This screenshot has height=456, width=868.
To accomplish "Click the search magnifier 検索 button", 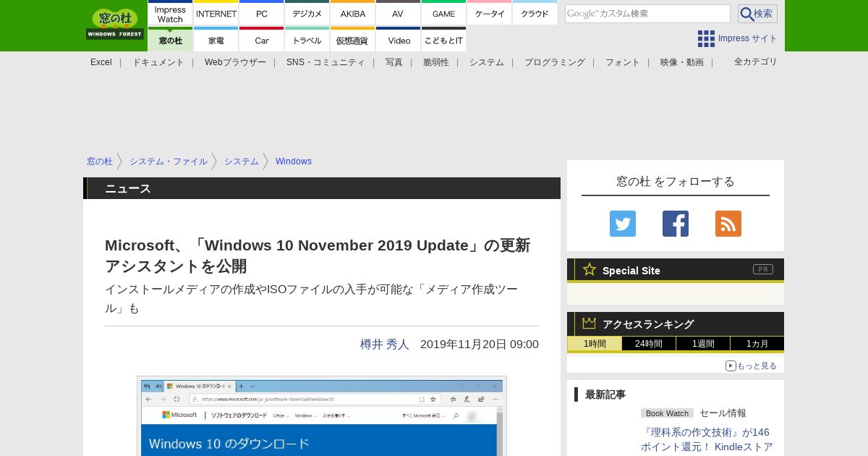I will coord(757,14).
